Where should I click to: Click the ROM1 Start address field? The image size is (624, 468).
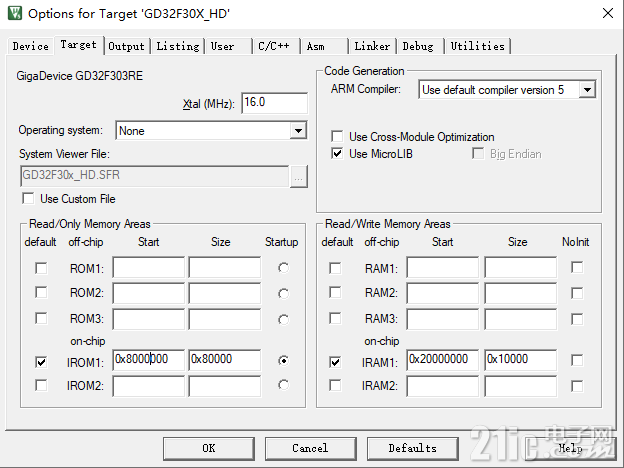(148, 267)
